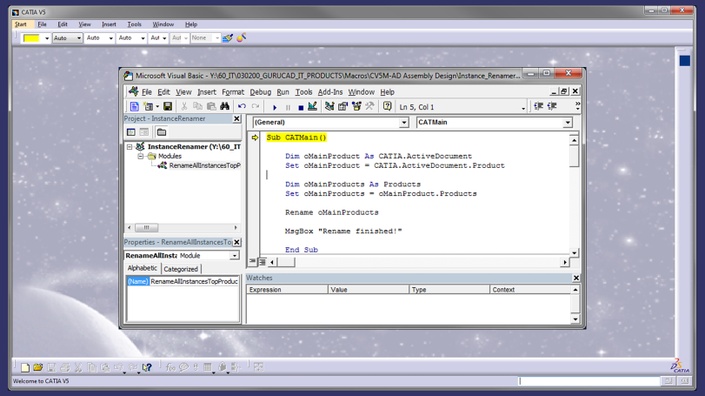Switch to the Categorized properties tab
This screenshot has height=396, width=705.
181,269
